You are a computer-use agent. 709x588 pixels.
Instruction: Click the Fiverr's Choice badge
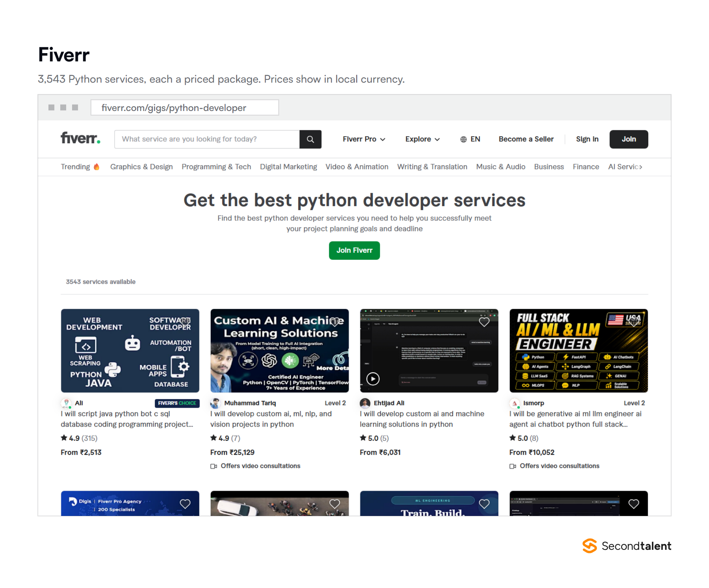(x=177, y=403)
